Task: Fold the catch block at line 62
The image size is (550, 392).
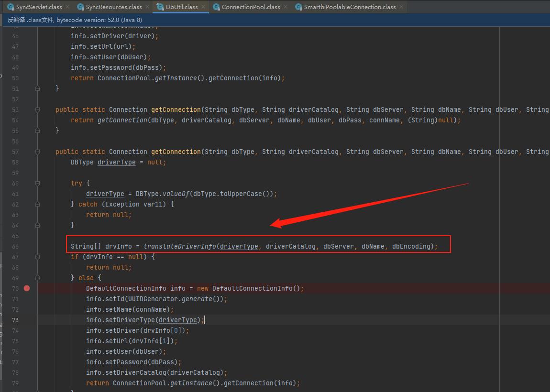Action: tap(37, 204)
